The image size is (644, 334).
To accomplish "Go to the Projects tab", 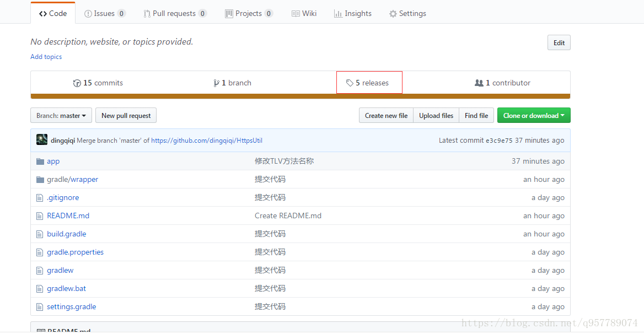I will [249, 14].
